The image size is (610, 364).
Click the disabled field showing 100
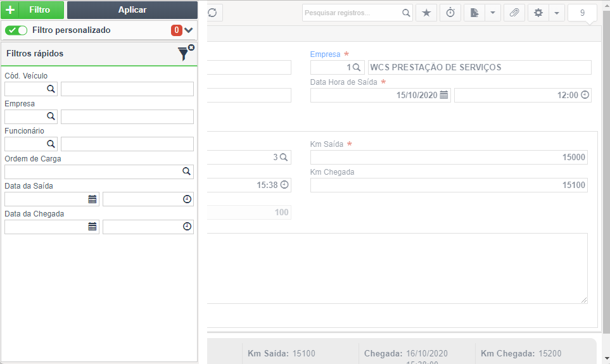pyautogui.click(x=249, y=212)
